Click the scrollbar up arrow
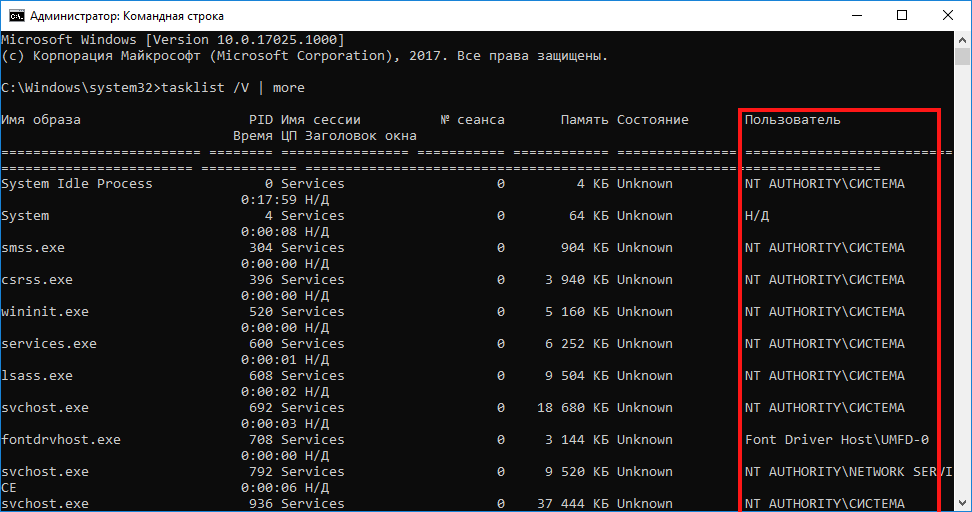972x512 pixels. [x=962, y=40]
